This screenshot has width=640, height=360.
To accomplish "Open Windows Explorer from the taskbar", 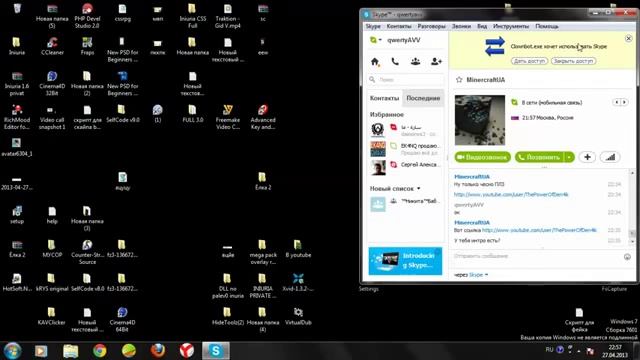I will click(x=71, y=351).
